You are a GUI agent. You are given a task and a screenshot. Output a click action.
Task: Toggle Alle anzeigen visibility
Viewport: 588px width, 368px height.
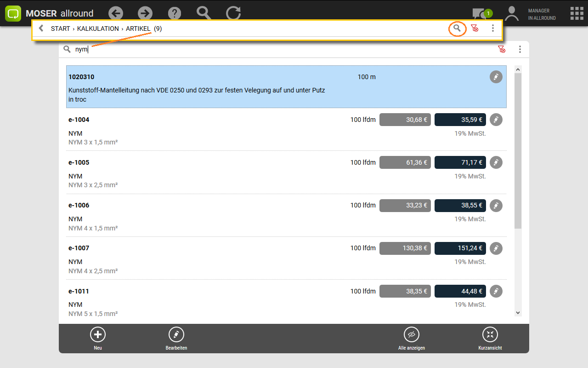pyautogui.click(x=411, y=338)
